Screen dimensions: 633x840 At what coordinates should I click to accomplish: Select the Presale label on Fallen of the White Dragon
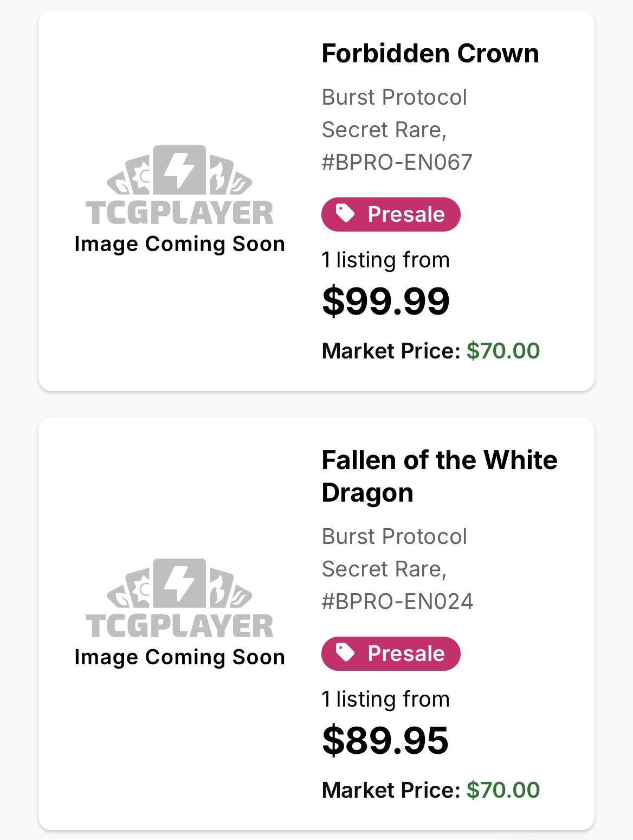tap(406, 653)
